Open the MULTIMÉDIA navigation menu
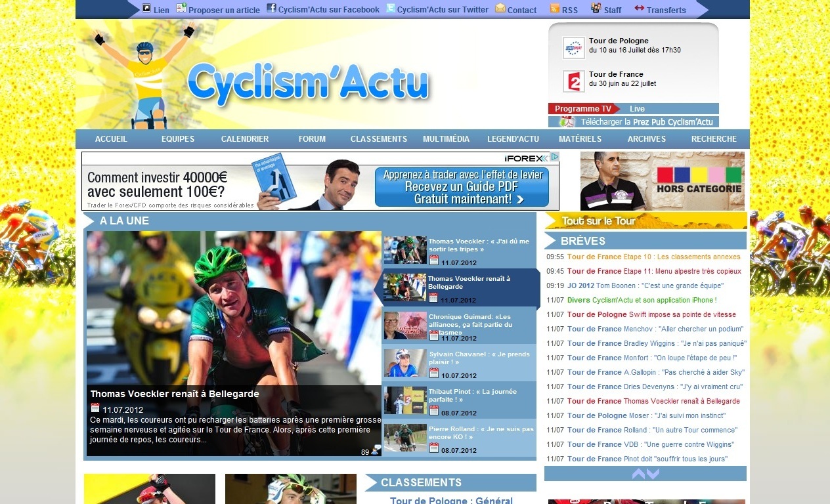 446,139
